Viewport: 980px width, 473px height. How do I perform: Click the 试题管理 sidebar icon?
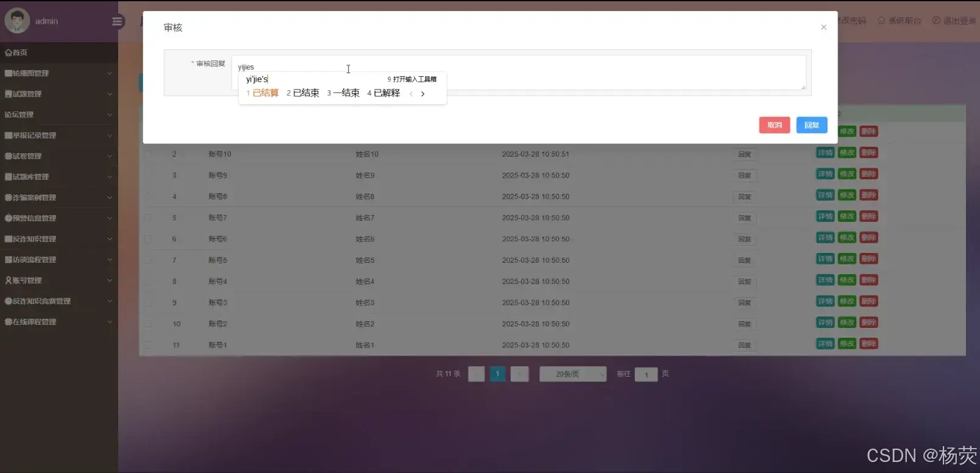tap(9, 94)
